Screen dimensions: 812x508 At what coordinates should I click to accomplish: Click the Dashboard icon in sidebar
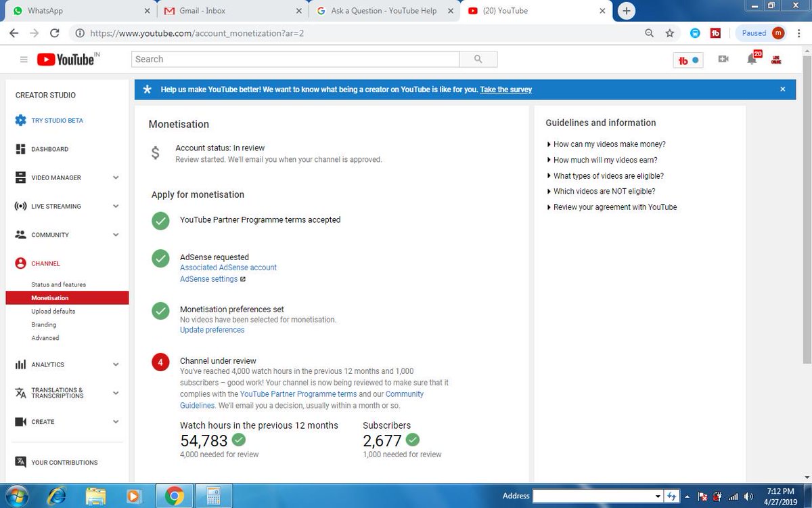(20, 149)
